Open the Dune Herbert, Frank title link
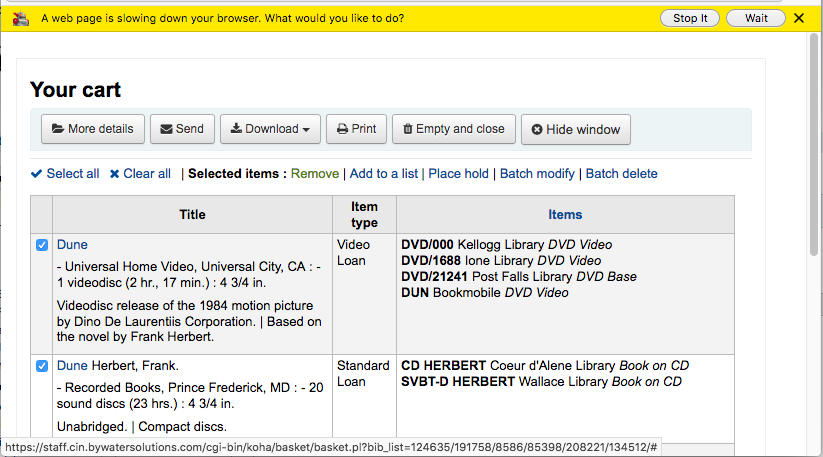 (72, 365)
